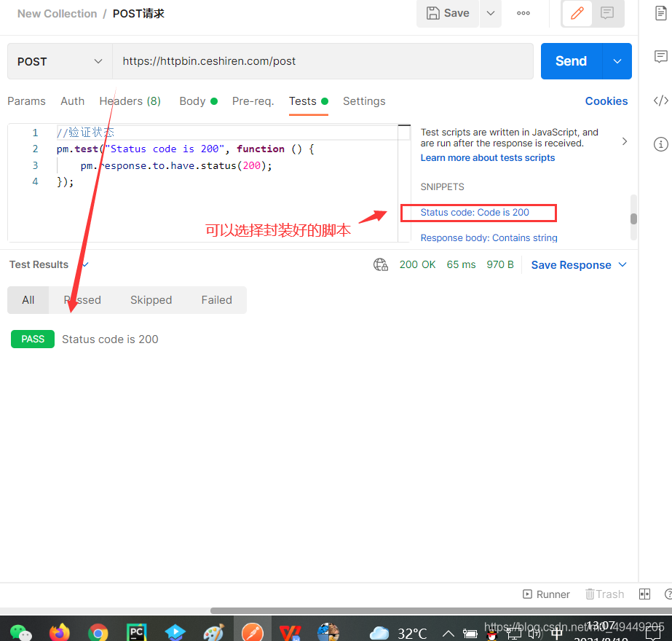The image size is (672, 641).
Task: Switch to the Auth tab
Action: click(72, 101)
